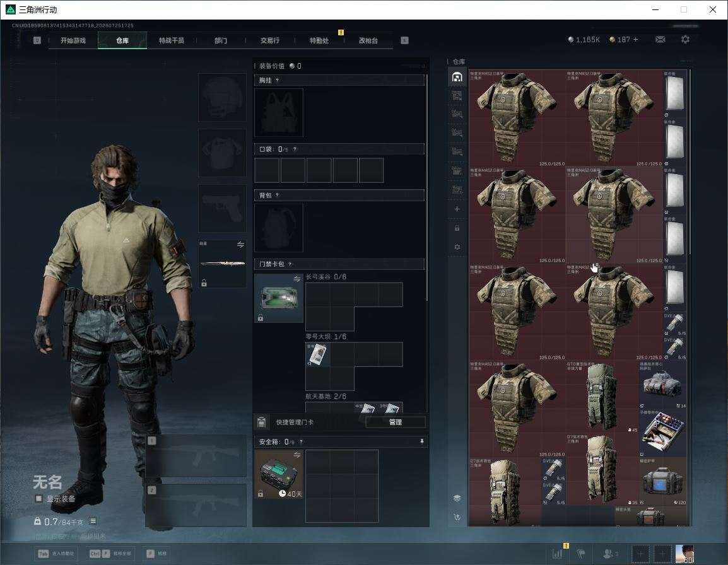Add new storage box with plus icon

click(x=457, y=209)
